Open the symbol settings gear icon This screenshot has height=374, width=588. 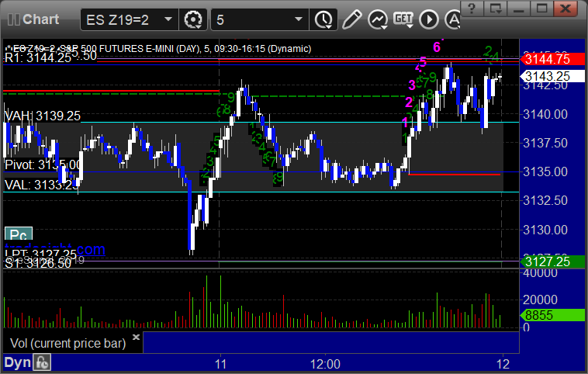click(x=193, y=19)
